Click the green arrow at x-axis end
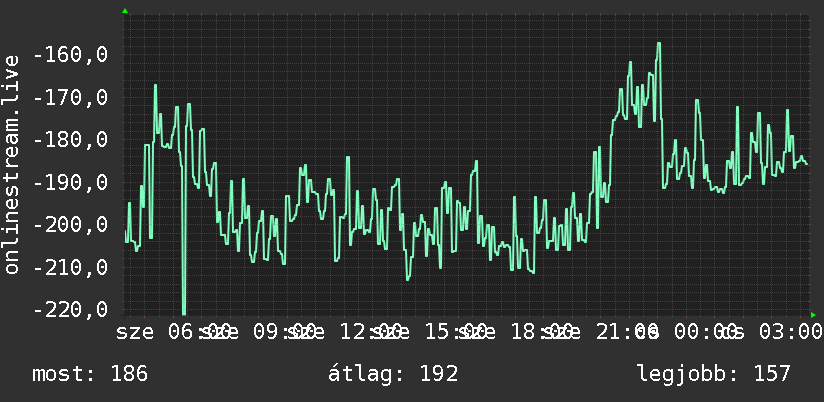This screenshot has height=402, width=824. (x=813, y=315)
